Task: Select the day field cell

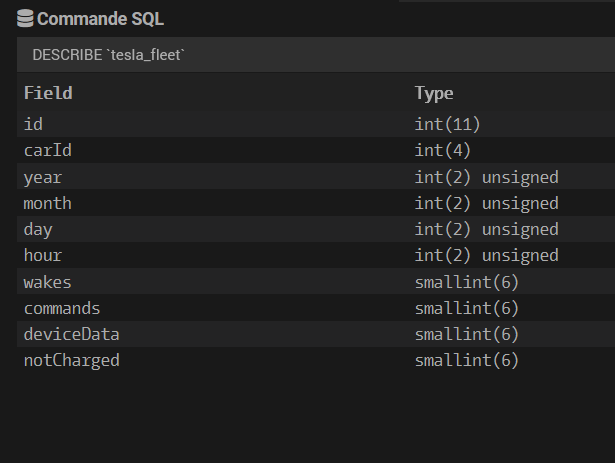Action: [x=38, y=229]
